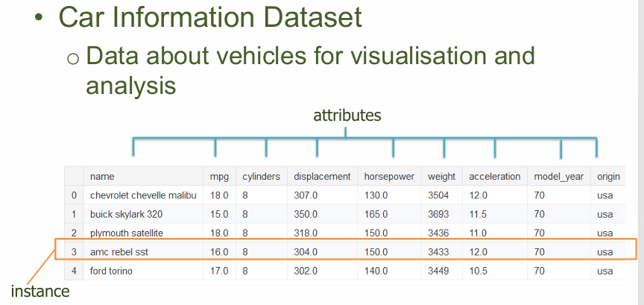Click the "origin" column header
644x305 pixels.
point(608,177)
